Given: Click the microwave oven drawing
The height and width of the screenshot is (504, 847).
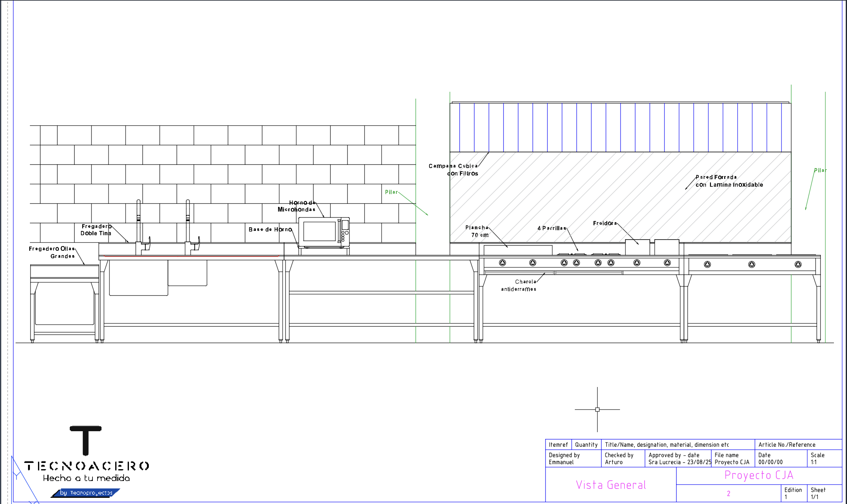Looking at the screenshot, I should [324, 232].
